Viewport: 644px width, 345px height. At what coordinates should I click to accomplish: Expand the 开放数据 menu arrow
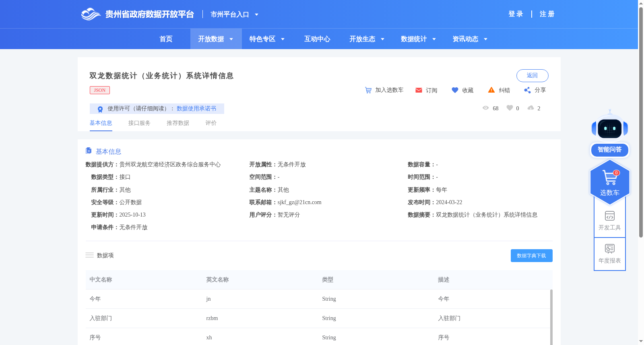point(231,39)
